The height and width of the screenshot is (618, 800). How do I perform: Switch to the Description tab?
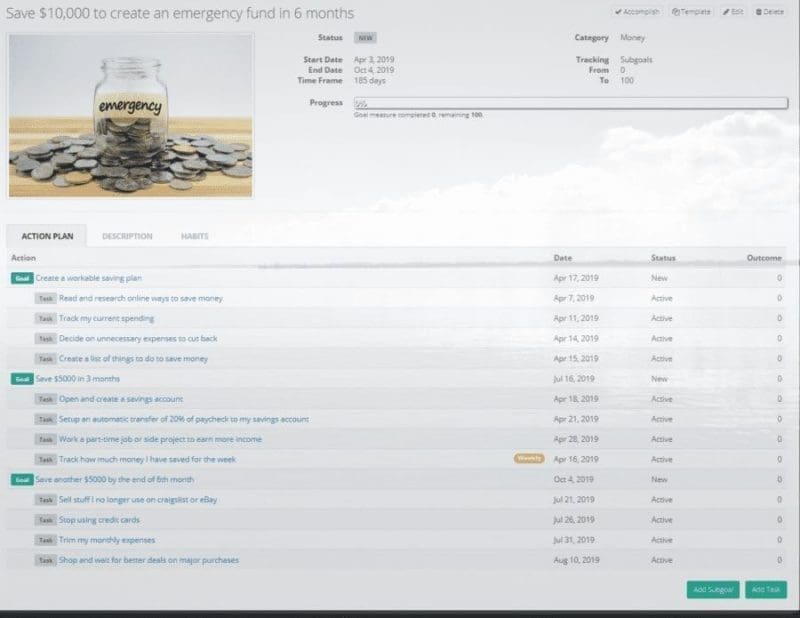click(x=127, y=236)
